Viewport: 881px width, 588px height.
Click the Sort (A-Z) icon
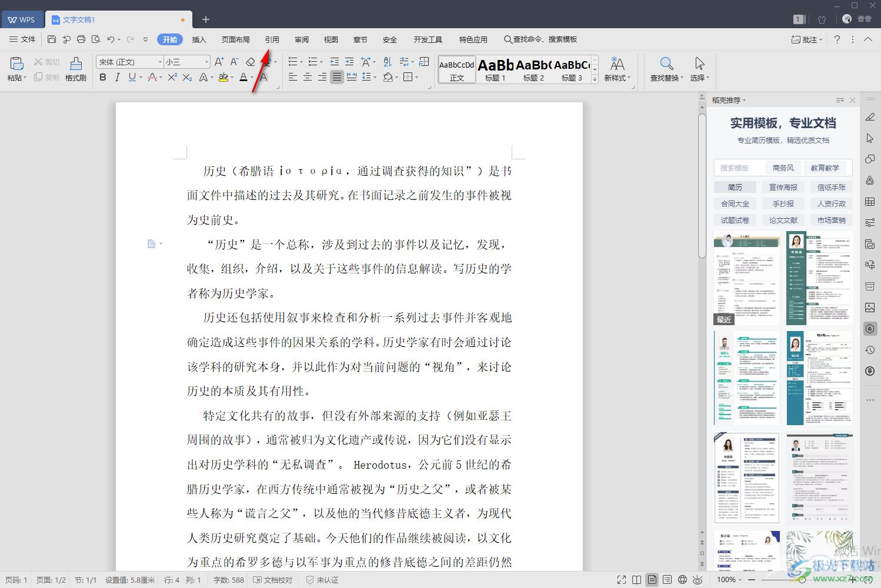coord(387,62)
